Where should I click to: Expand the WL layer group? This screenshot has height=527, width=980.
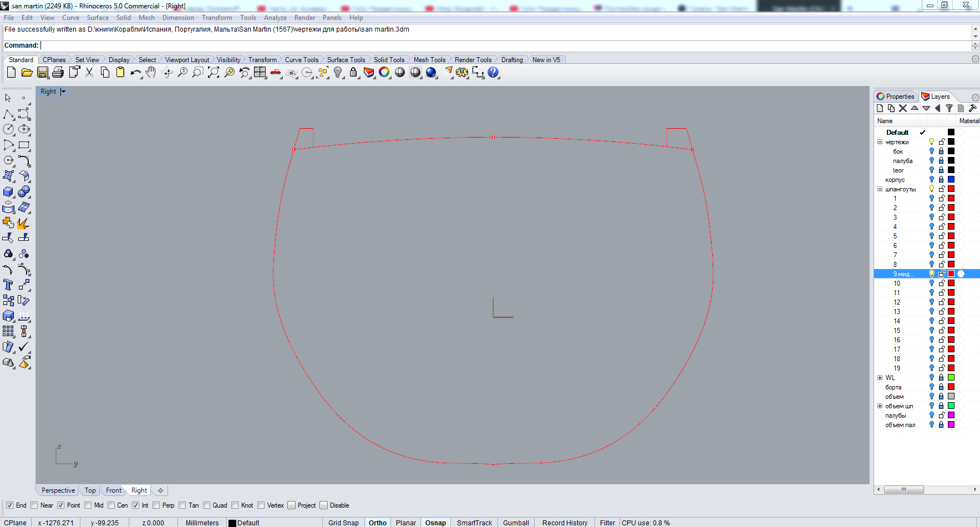coord(880,378)
